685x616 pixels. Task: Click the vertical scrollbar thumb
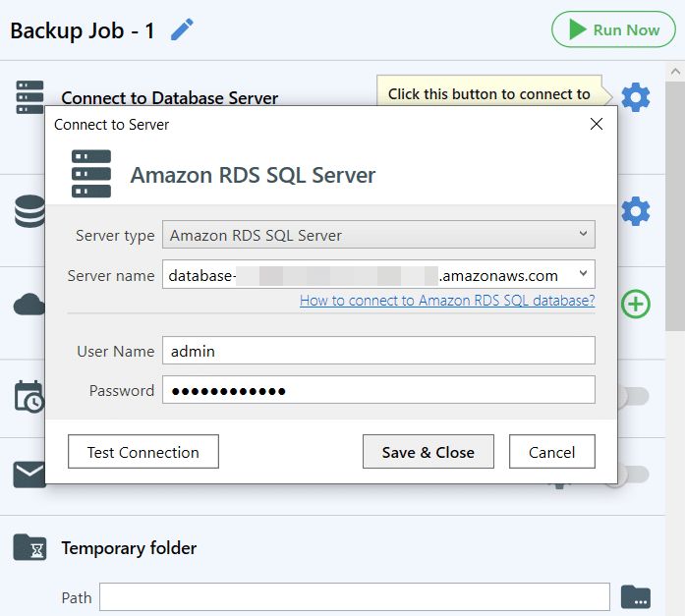tap(675, 206)
